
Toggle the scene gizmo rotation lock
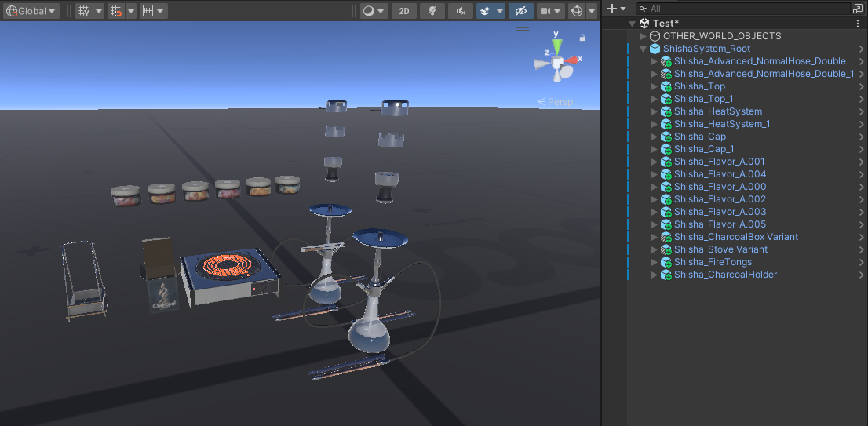(582, 38)
